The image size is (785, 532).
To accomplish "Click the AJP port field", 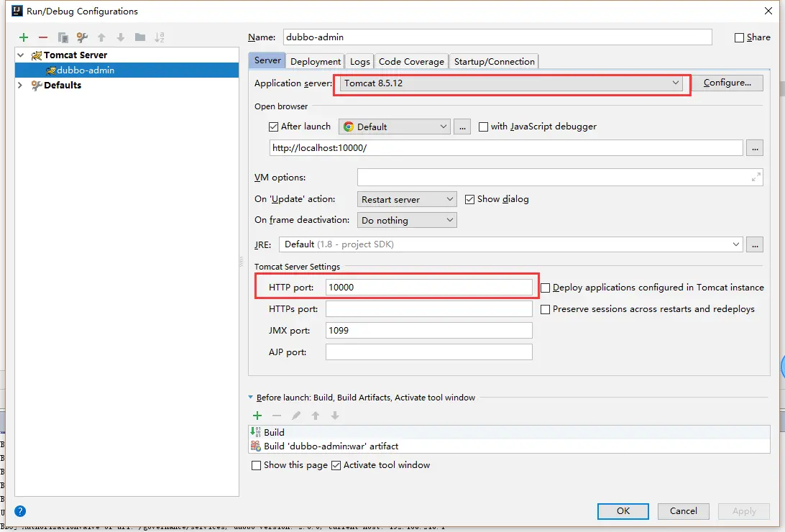I will pos(429,352).
